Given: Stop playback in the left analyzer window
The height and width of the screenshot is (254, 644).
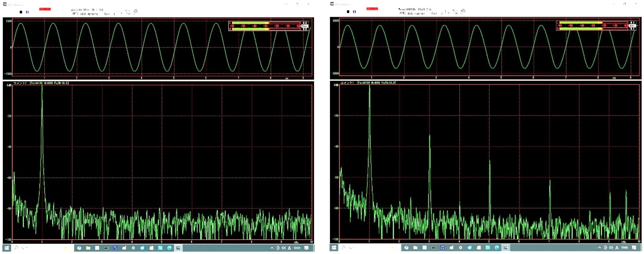Looking at the screenshot, I should click(x=21, y=12).
